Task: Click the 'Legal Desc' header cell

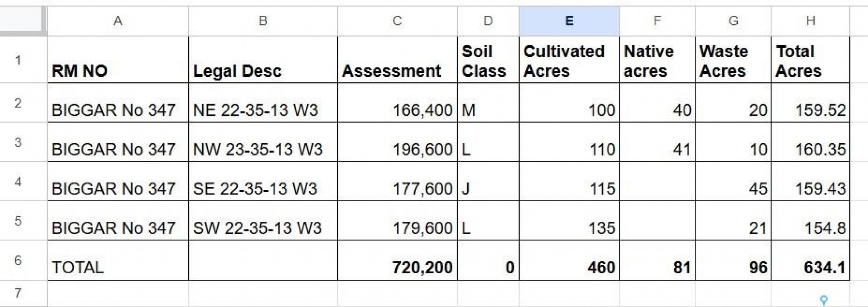Action: 263,60
